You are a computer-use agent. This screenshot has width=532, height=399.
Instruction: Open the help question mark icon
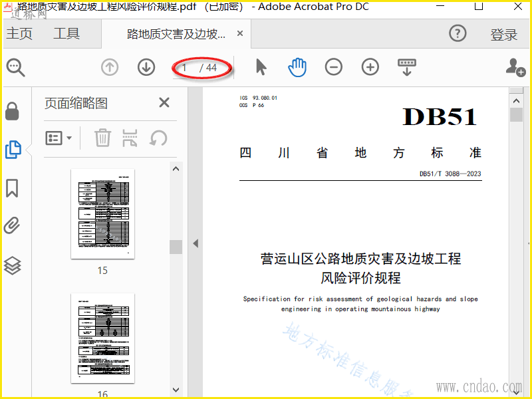[458, 34]
